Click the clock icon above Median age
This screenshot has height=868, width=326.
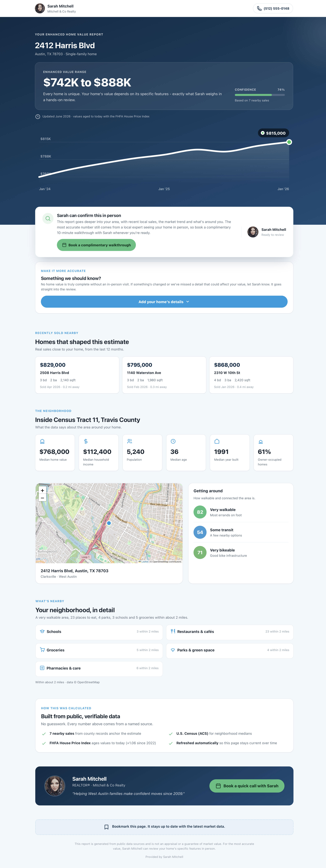coord(173,441)
